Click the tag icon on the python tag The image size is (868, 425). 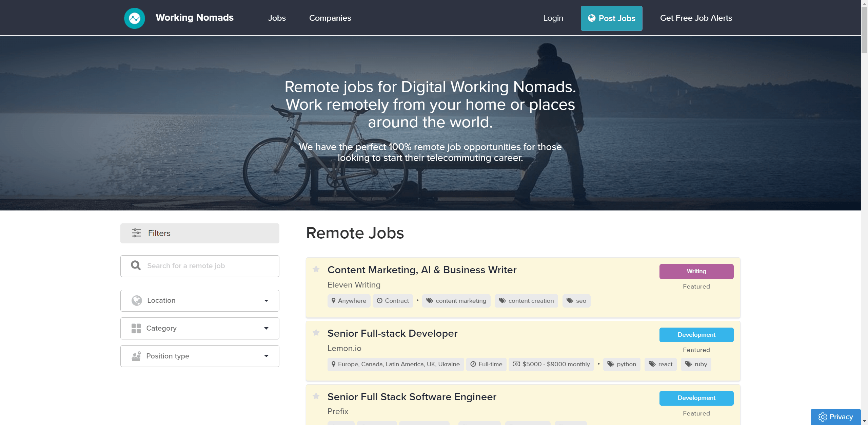[610, 364]
